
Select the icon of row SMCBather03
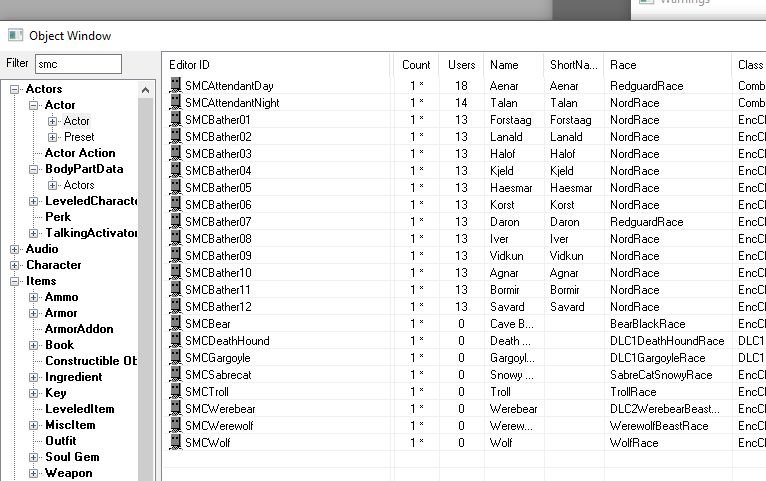[x=175, y=153]
